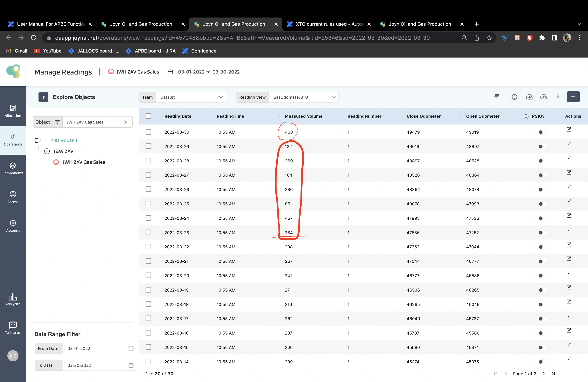588x382 pixels.
Task: Click the Explore Objects filter icon
Action: coord(43,97)
